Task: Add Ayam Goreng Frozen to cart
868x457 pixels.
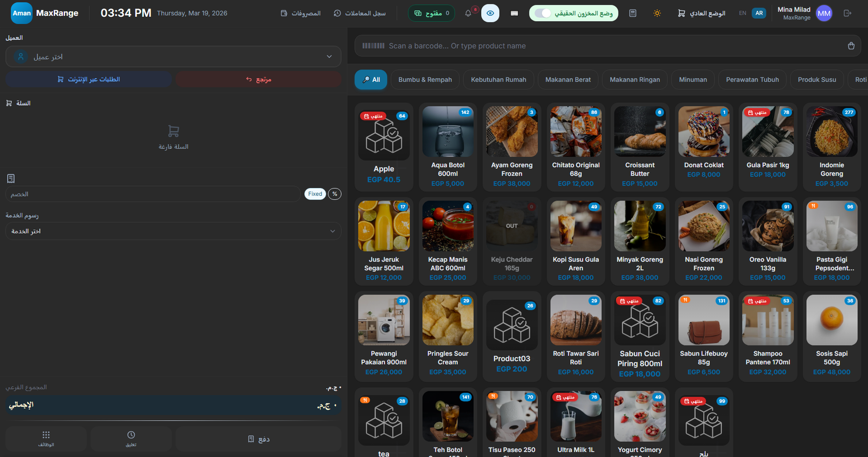Action: [512, 147]
